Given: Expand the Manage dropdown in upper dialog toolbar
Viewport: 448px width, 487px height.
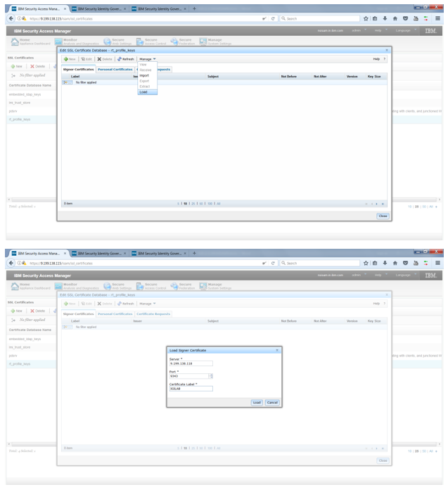Looking at the screenshot, I should [x=148, y=59].
